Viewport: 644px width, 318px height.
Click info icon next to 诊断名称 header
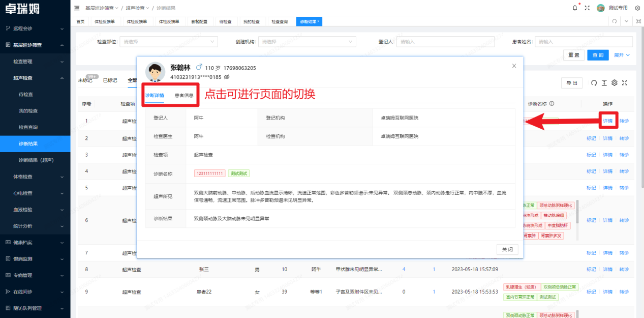pos(551,103)
